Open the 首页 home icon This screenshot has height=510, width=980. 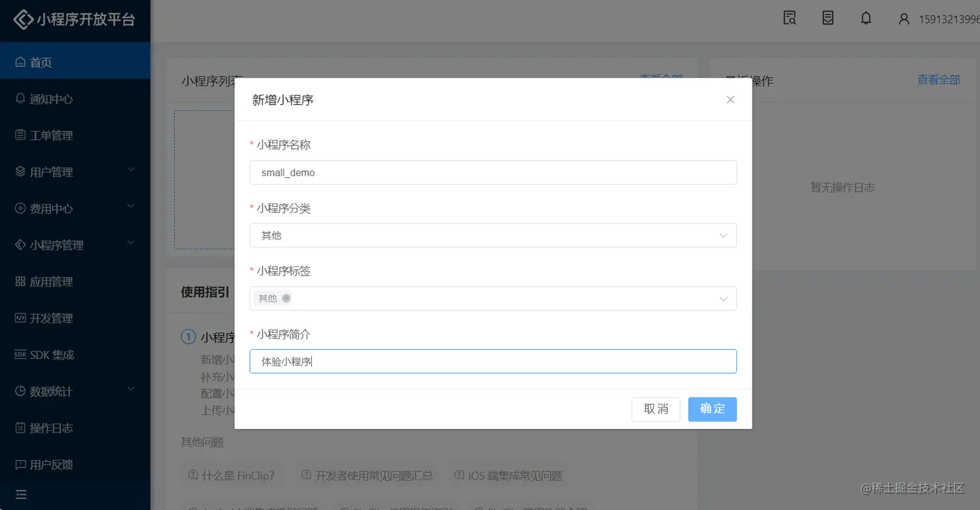(21, 63)
